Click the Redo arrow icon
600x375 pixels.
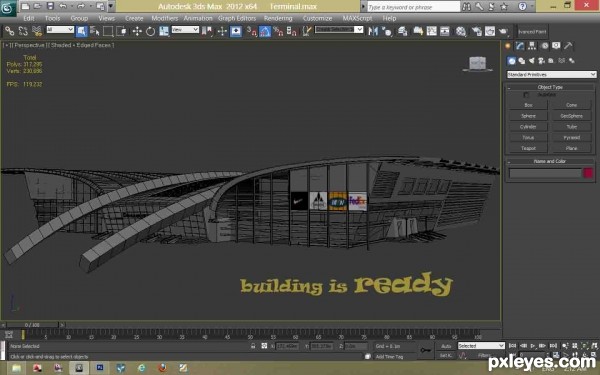(x=81, y=6)
